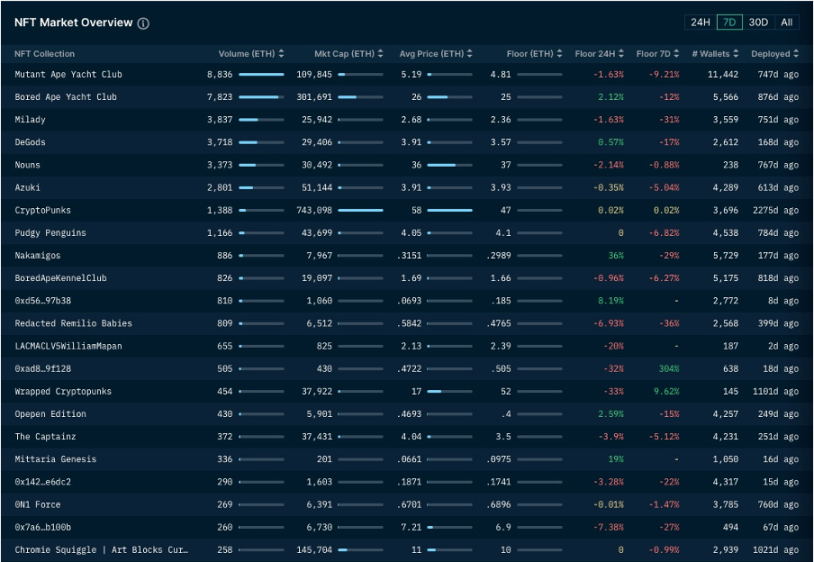Sort by Volume (ETH) arrows icon
The width and height of the screenshot is (814, 562).
pyautogui.click(x=281, y=53)
